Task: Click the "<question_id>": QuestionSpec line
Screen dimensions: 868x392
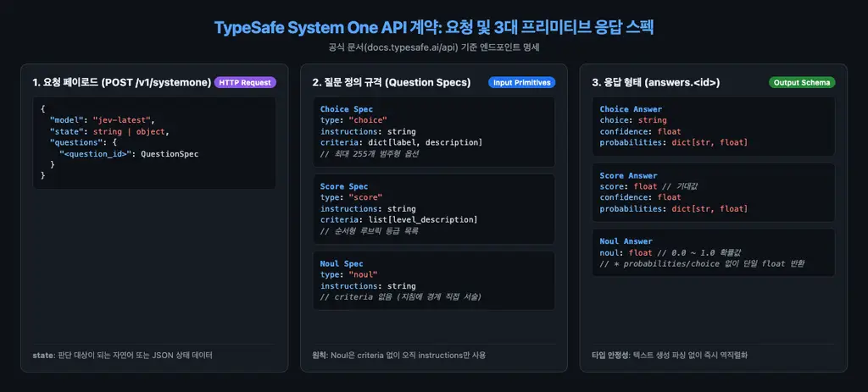Action: (x=129, y=154)
